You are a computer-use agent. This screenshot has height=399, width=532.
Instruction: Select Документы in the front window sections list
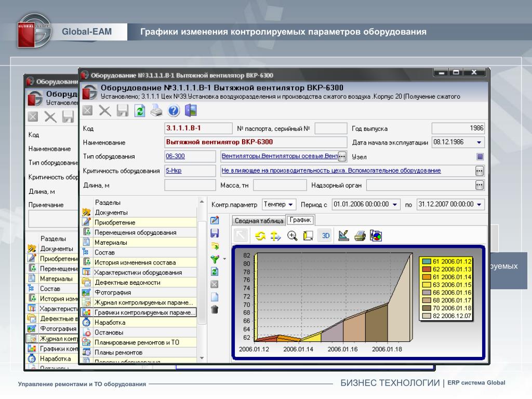click(x=139, y=212)
